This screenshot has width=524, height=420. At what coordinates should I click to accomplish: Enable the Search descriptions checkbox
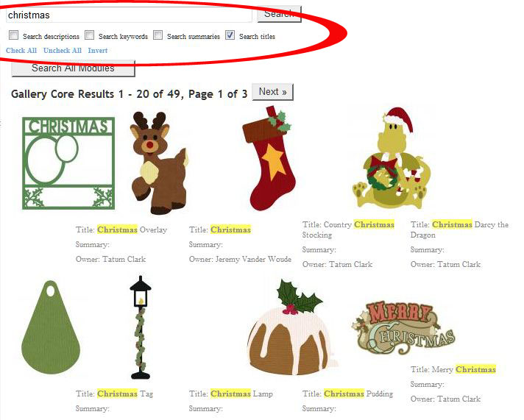[14, 35]
